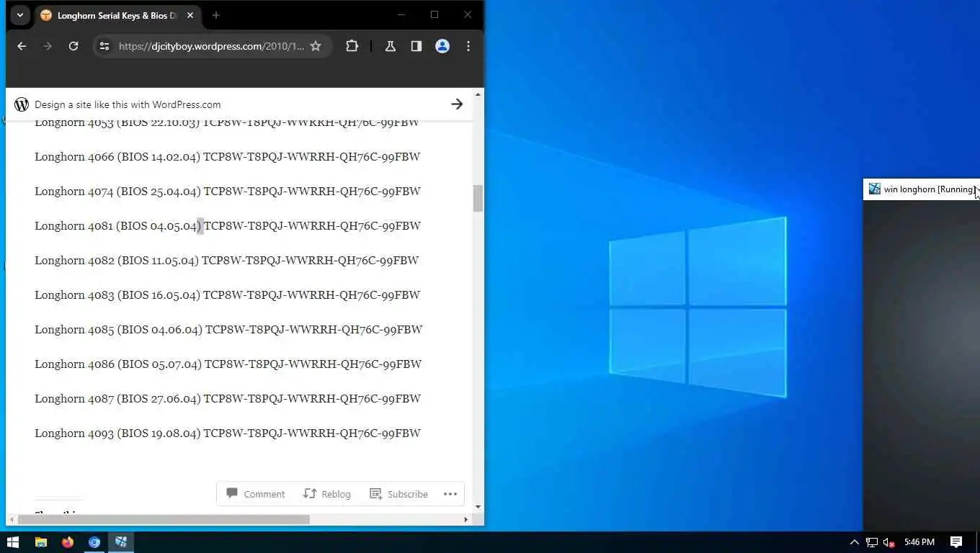Screen dimensions: 980x553
Task: Open a new Chrome tab
Action: click(x=215, y=15)
